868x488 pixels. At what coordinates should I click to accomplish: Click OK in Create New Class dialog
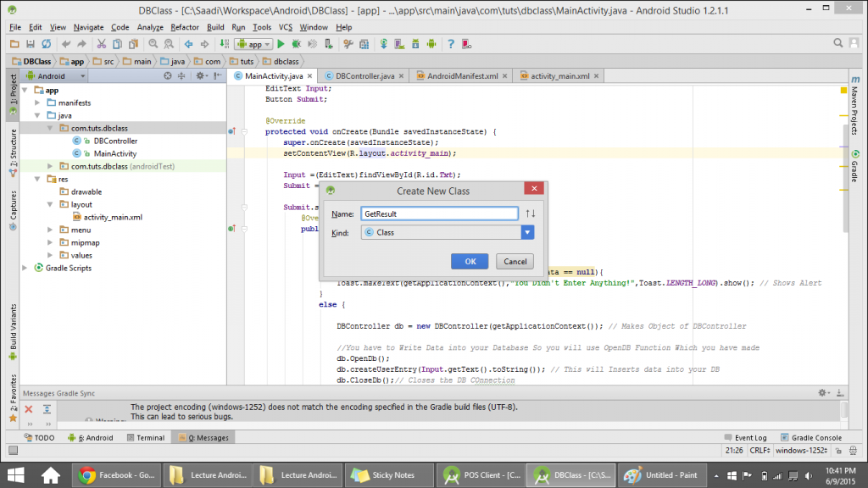pyautogui.click(x=469, y=261)
